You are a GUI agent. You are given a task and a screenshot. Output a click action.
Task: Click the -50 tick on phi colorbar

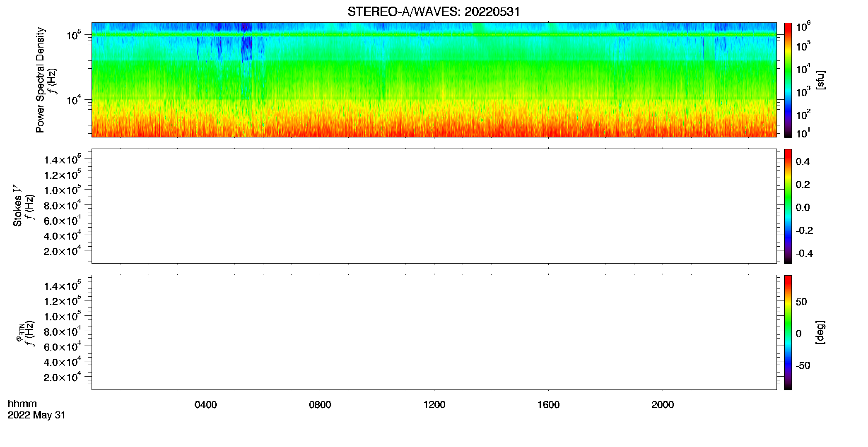pos(803,366)
